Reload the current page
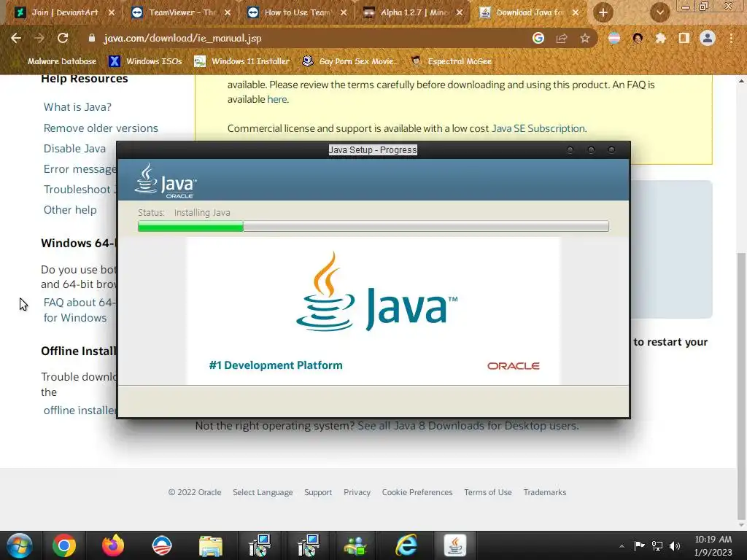Screen dimensions: 747x560 point(63,38)
